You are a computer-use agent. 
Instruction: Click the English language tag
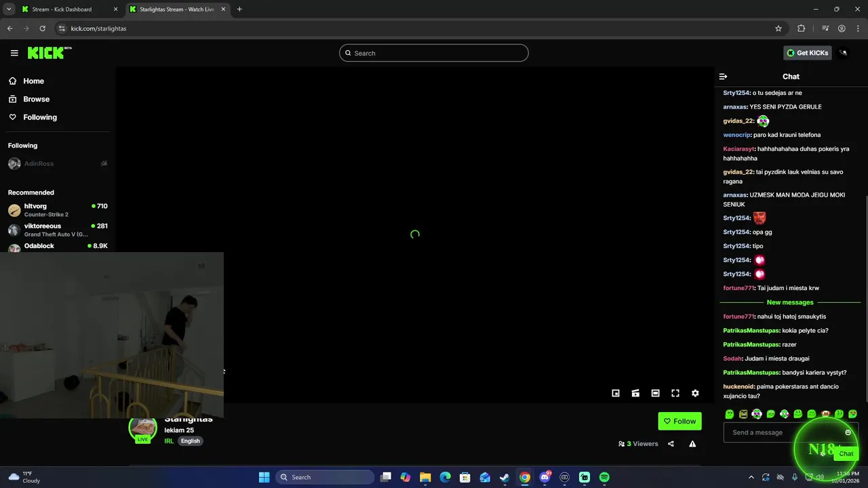pos(191,441)
